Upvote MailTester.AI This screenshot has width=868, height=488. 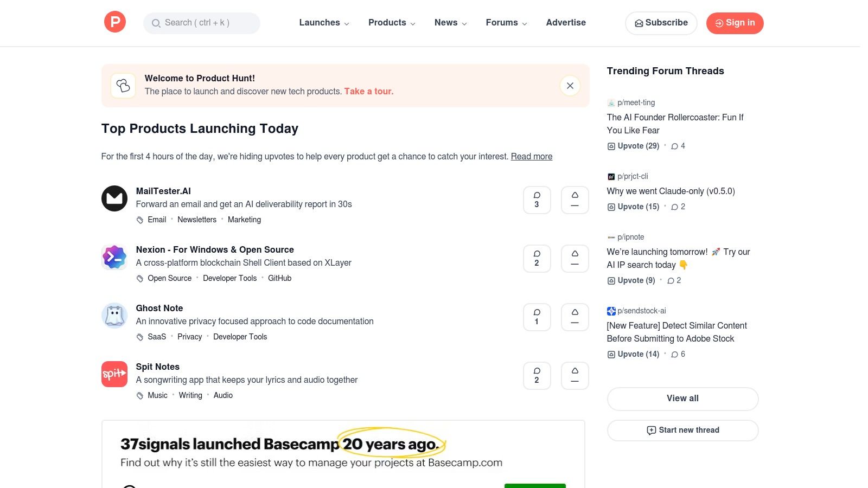[575, 200]
